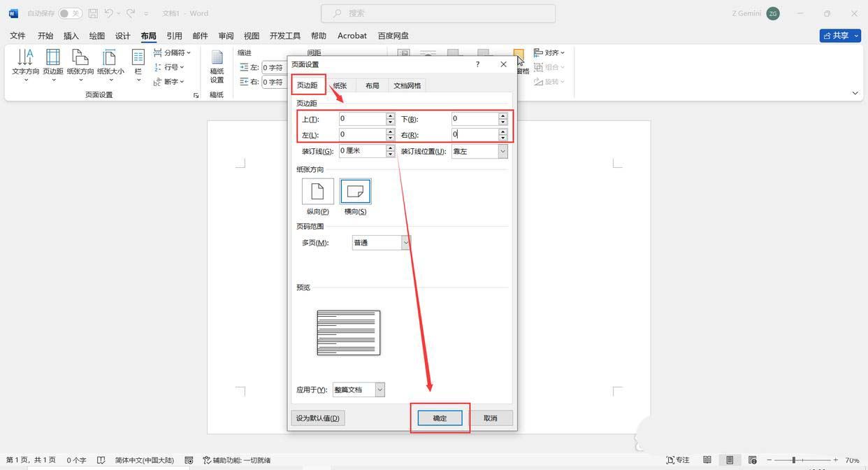868x470 pixels.
Task: Enable 专注 focus mode in status bar
Action: [677, 460]
